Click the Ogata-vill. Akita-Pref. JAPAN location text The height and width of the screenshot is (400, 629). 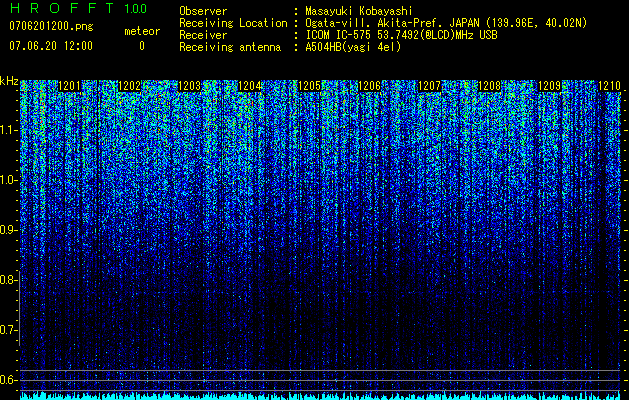[446, 23]
